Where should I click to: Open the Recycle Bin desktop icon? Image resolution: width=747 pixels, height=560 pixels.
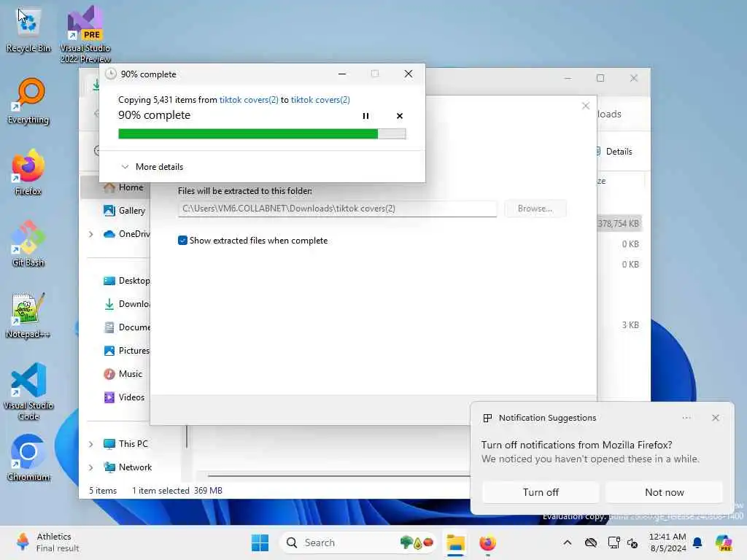pyautogui.click(x=28, y=29)
